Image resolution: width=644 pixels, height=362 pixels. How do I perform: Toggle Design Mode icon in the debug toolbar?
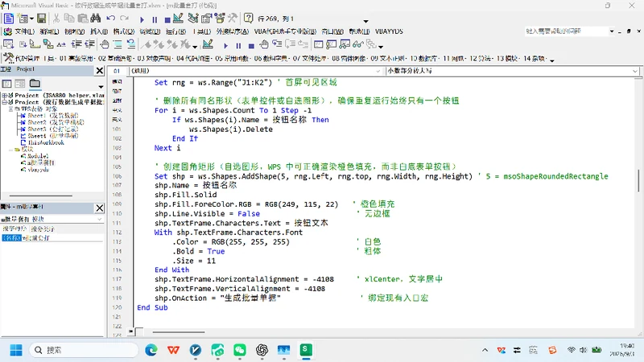coord(208,44)
